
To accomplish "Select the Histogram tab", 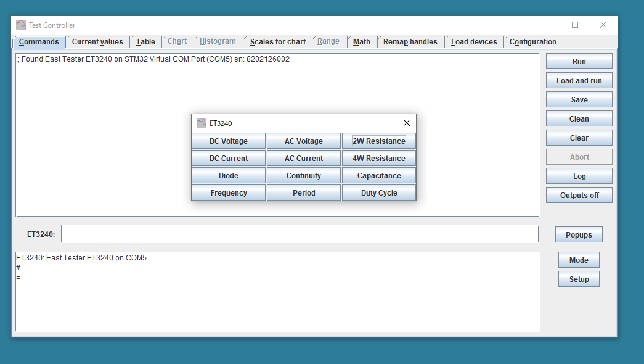I will pyautogui.click(x=218, y=41).
